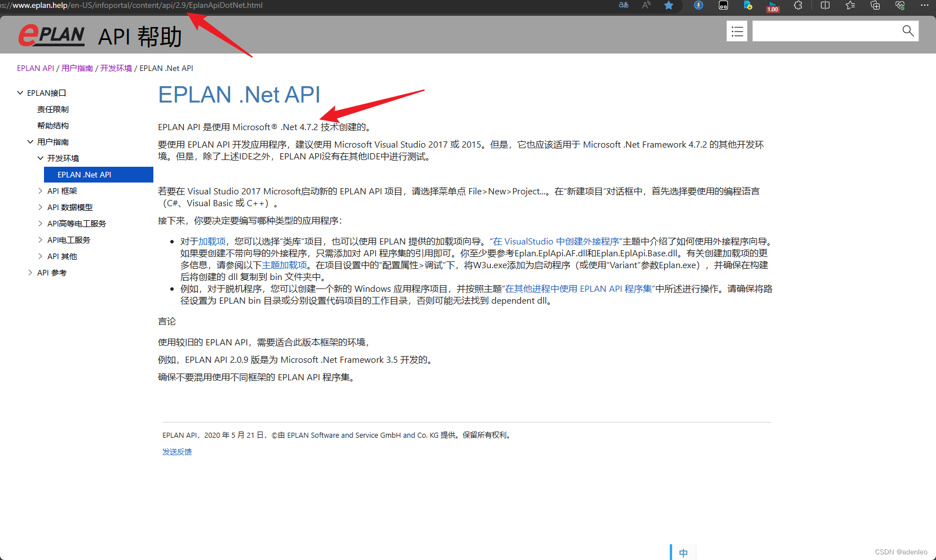
Task: Collapse the 用户指南 tree node
Action: coord(30,142)
